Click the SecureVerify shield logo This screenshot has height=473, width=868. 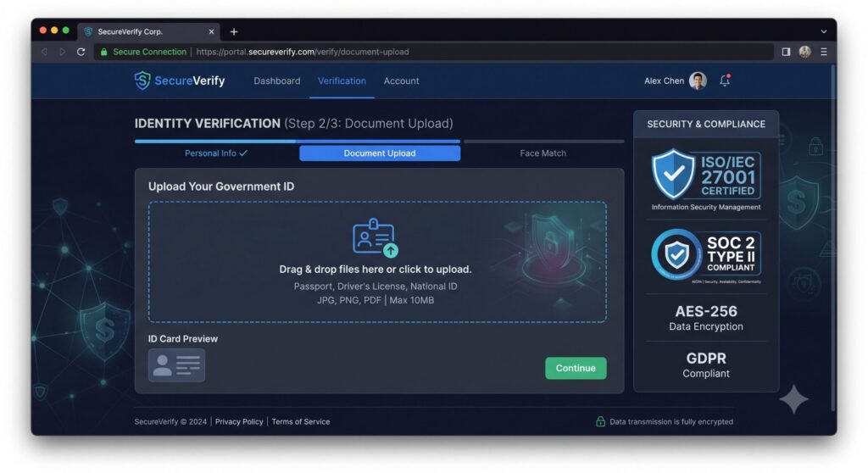coord(142,81)
